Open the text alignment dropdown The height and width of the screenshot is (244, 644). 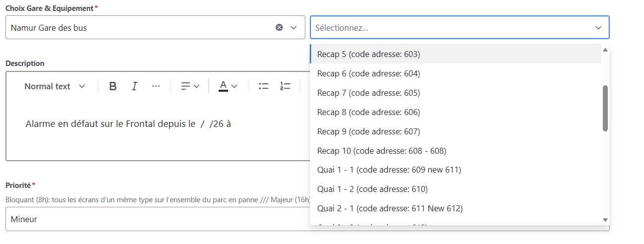pos(190,86)
